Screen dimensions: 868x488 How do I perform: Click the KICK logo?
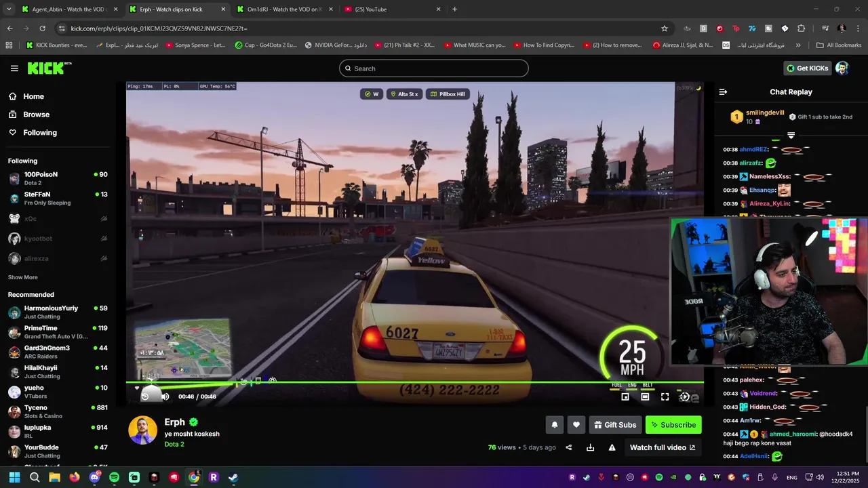(x=49, y=68)
